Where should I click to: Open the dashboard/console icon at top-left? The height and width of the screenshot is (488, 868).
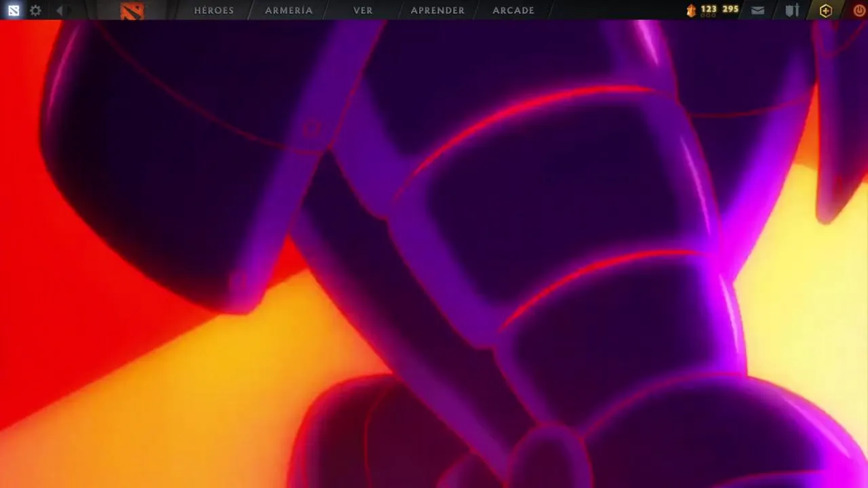(14, 10)
